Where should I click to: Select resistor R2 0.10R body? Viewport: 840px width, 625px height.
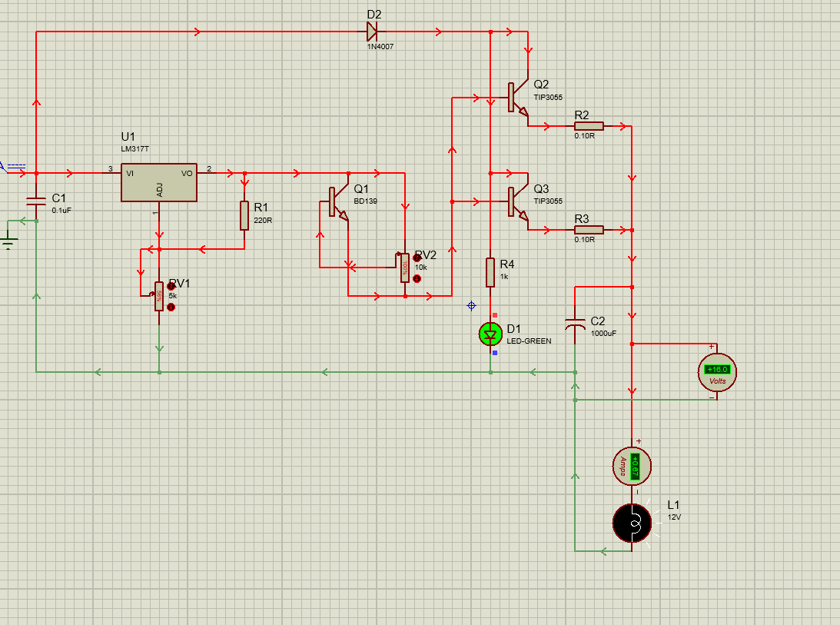tap(589, 126)
